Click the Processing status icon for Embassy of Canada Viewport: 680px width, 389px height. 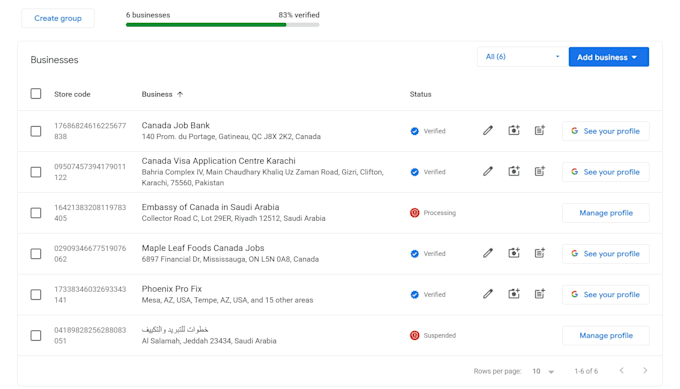415,212
